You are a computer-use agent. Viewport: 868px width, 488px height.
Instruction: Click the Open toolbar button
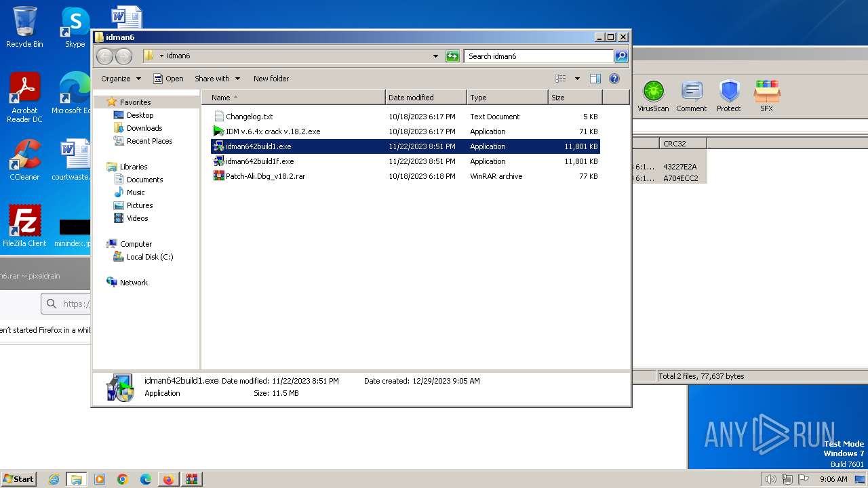[x=168, y=79]
